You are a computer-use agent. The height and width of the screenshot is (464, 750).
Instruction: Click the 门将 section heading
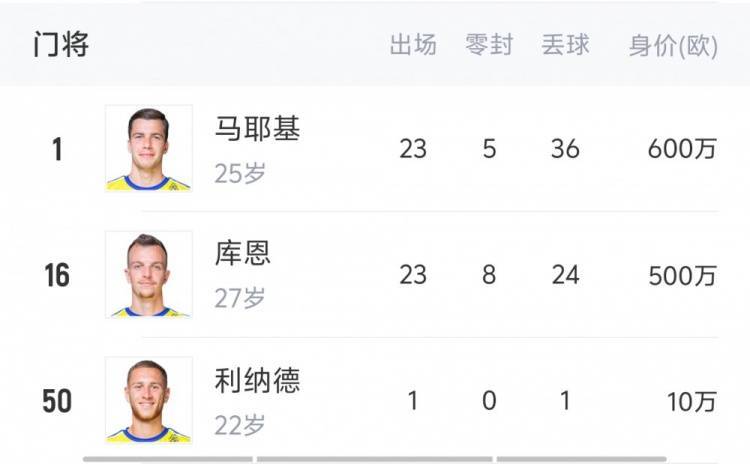tap(61, 46)
